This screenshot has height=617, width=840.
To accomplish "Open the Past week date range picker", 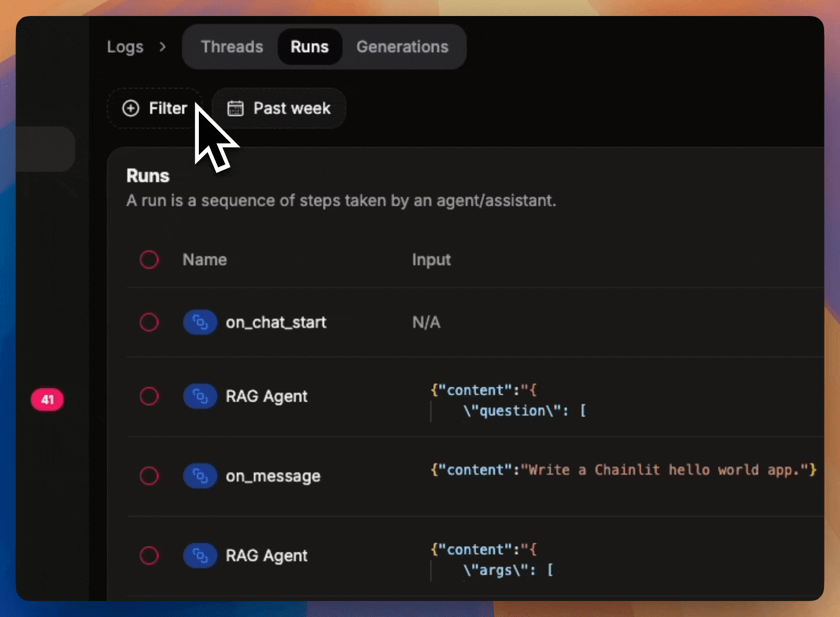I will point(278,108).
